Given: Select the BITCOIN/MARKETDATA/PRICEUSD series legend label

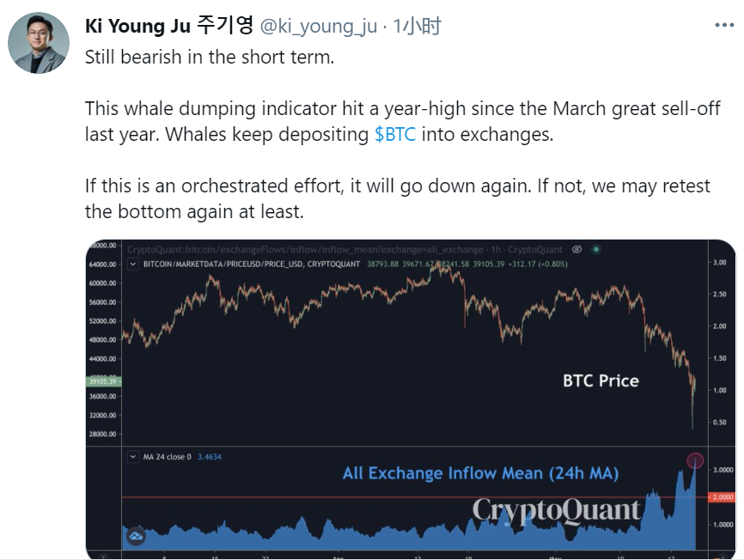Looking at the screenshot, I should click(x=252, y=265).
